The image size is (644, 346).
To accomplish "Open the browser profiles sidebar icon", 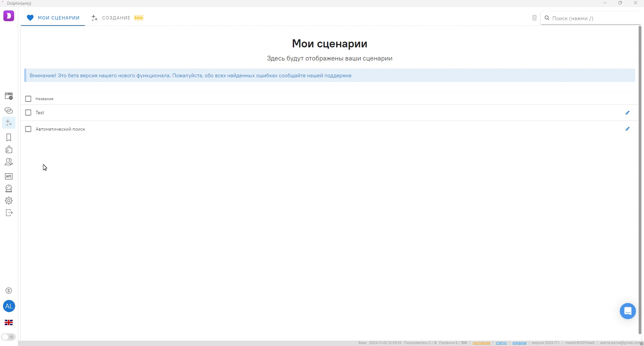I will 9,96.
